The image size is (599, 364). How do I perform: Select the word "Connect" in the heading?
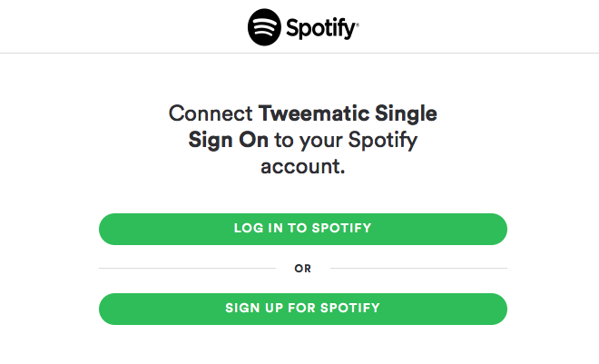coord(211,113)
